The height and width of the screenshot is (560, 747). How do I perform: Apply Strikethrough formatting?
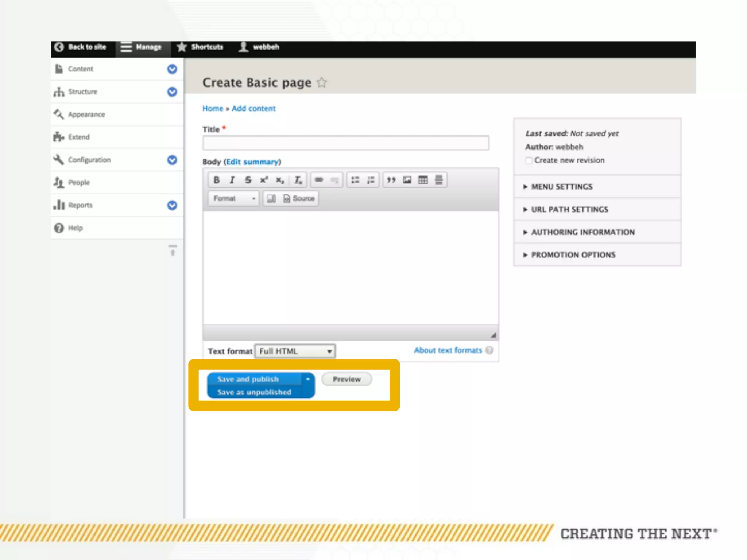[248, 180]
